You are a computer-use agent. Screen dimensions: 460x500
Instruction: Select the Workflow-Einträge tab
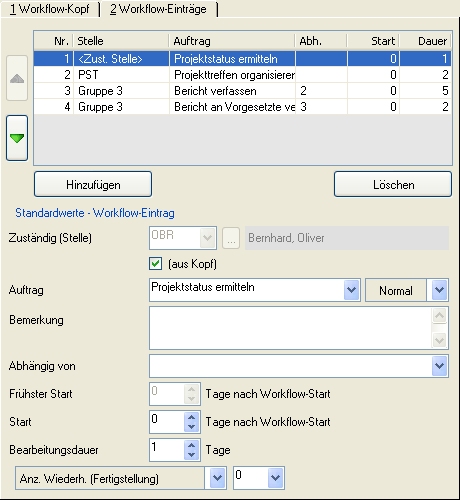158,9
